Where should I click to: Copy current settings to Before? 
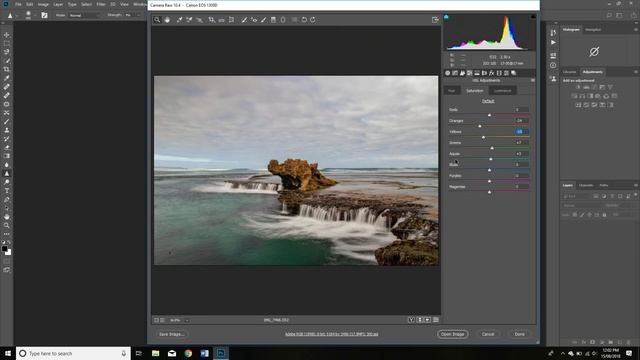427,320
